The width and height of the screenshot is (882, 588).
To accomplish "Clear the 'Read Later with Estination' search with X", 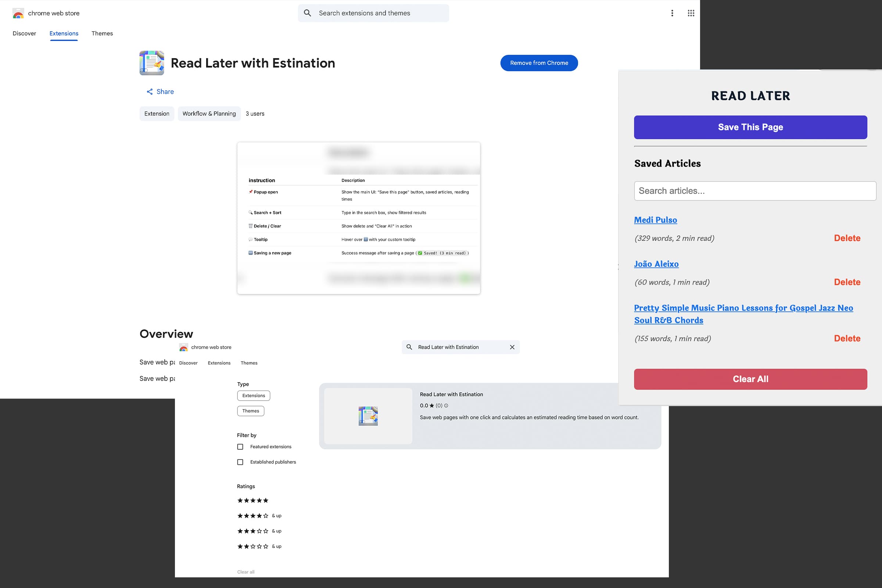I will click(512, 347).
